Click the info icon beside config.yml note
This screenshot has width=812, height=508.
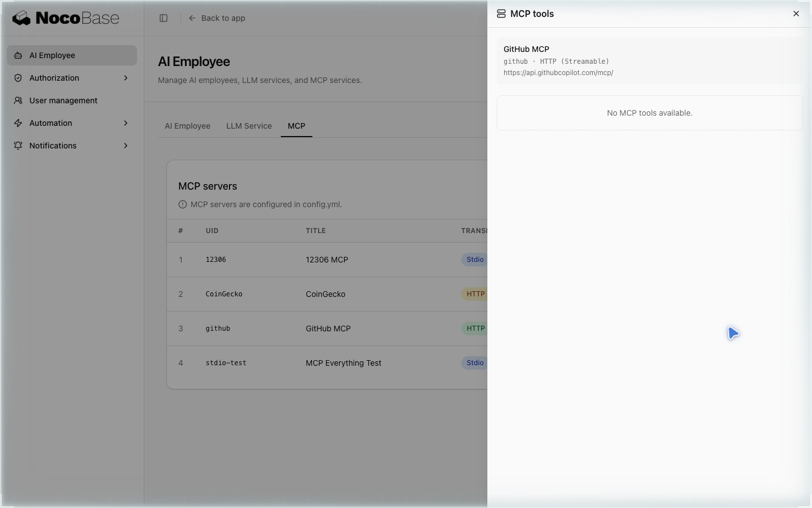click(183, 204)
